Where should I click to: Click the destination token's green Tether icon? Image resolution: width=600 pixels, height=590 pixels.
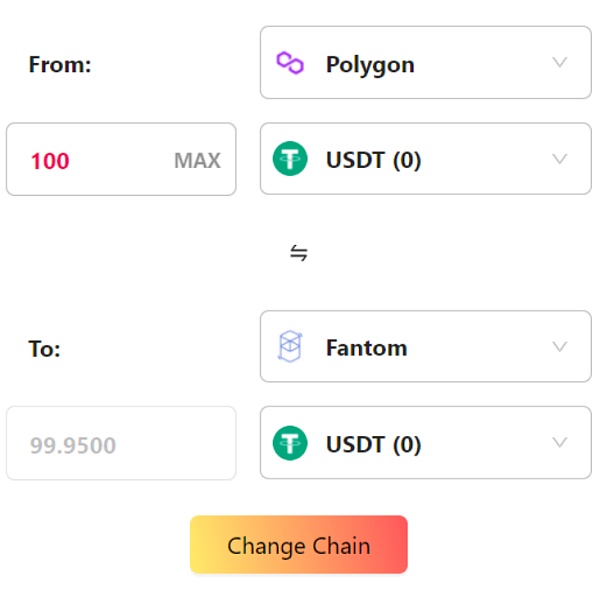point(291,444)
